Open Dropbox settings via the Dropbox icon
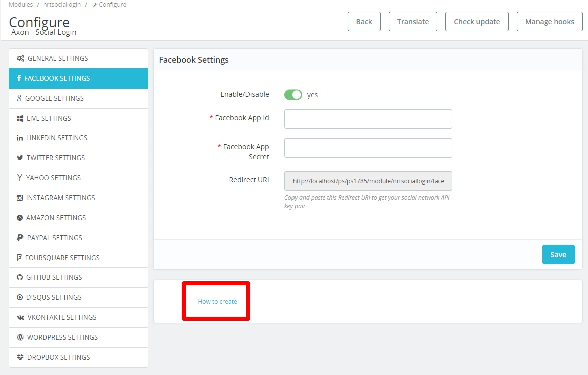Screen dimensions: 588x375 point(19,357)
